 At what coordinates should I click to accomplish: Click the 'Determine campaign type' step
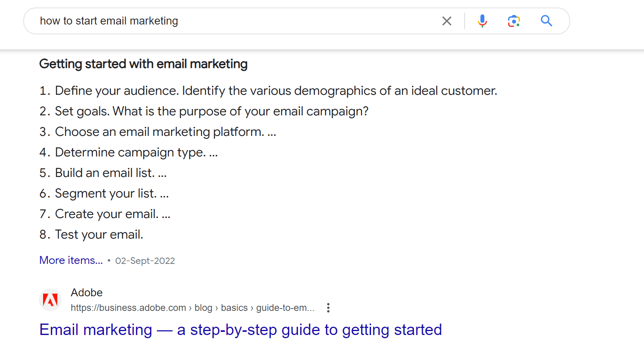pos(136,152)
